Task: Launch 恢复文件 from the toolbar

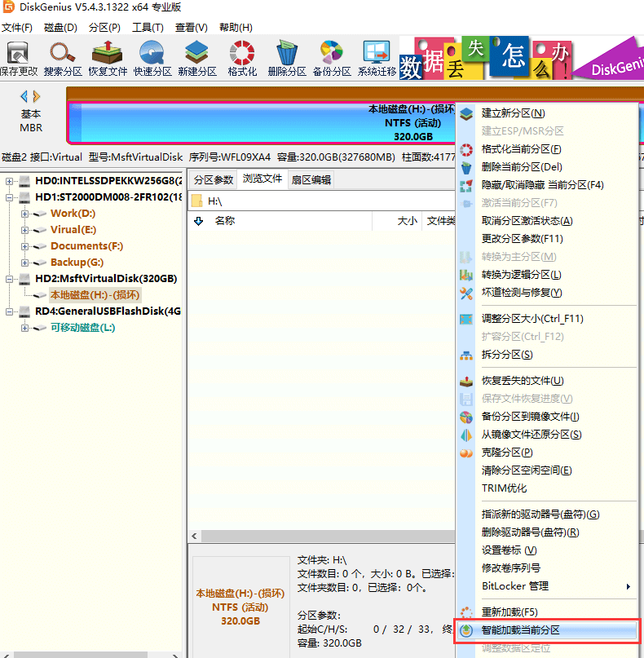Action: (108, 58)
